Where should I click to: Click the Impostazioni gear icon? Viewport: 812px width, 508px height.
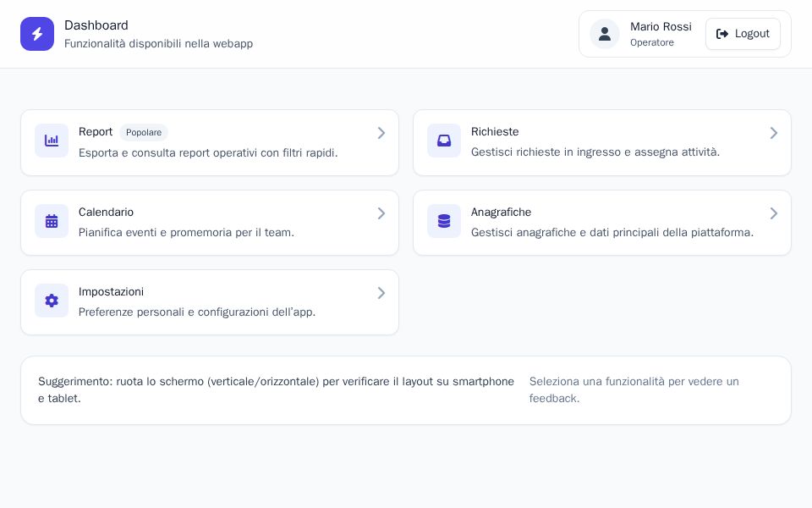point(52,301)
